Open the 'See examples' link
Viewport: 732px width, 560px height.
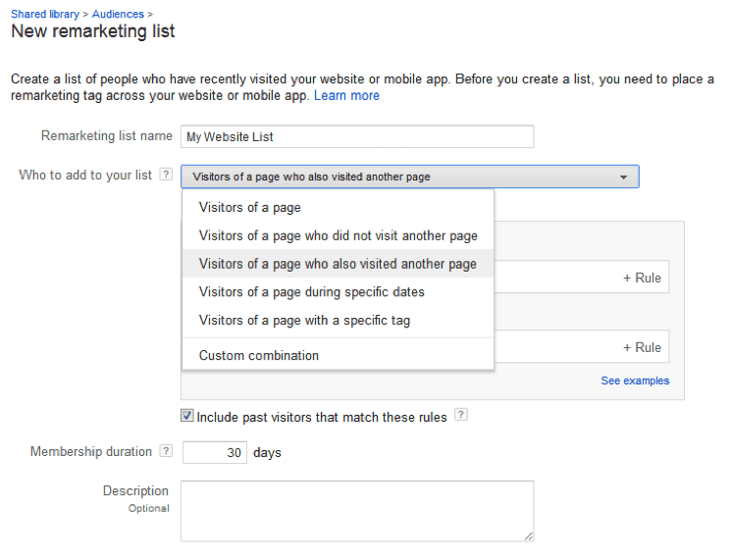click(635, 381)
